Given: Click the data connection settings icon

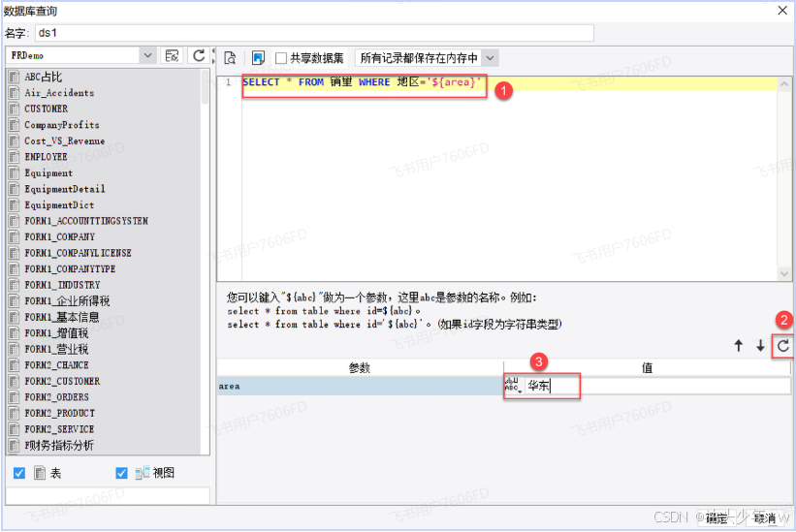Looking at the screenshot, I should click(172, 56).
